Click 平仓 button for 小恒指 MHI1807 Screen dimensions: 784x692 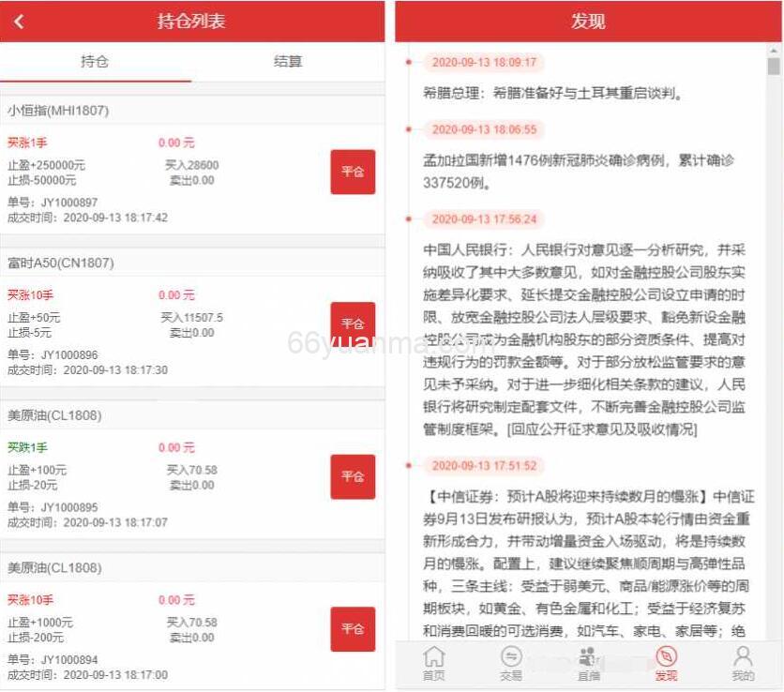click(353, 172)
